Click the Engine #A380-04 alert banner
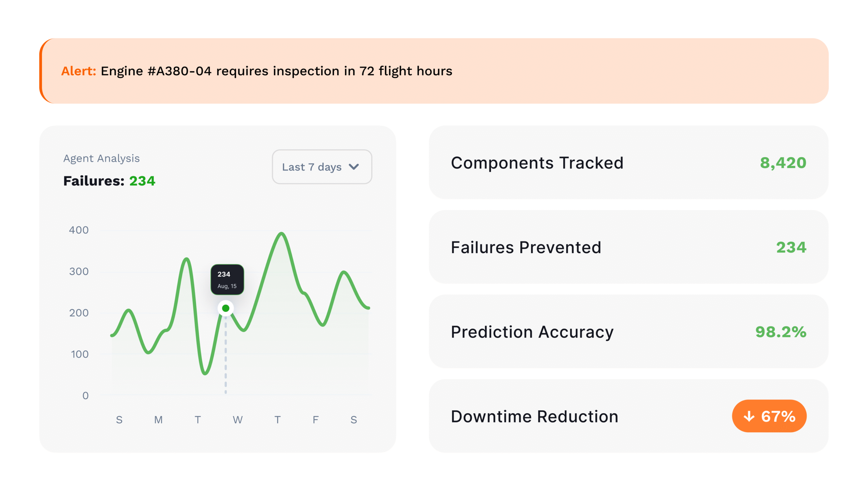868x491 pixels. pyautogui.click(x=434, y=71)
